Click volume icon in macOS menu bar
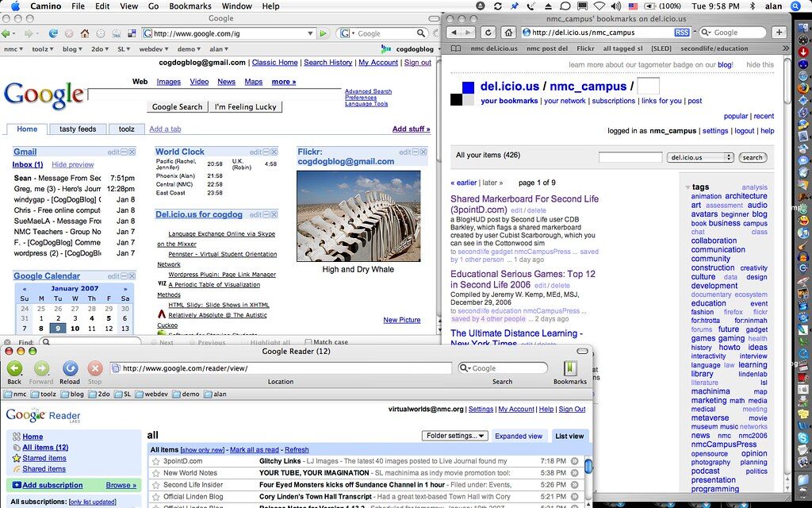Image resolution: width=812 pixels, height=508 pixels. click(x=615, y=6)
